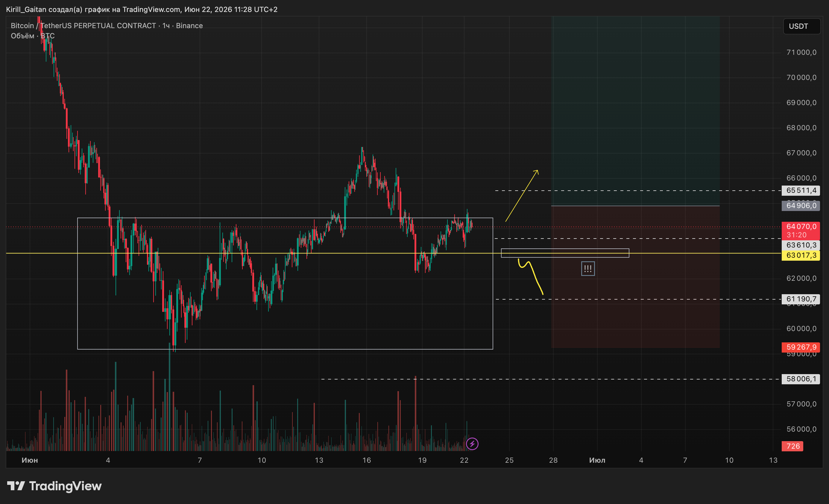Screen dimensions: 829x504
Task: Click the 22 date label on time axis
Action: pyautogui.click(x=464, y=460)
